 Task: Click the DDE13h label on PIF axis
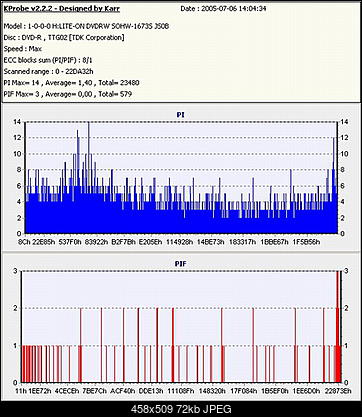tap(151, 391)
